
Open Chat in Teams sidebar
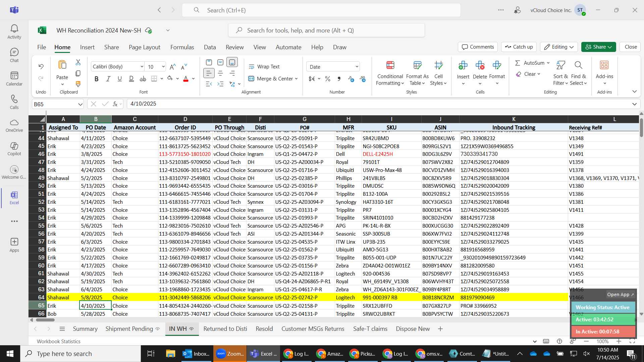14,55
